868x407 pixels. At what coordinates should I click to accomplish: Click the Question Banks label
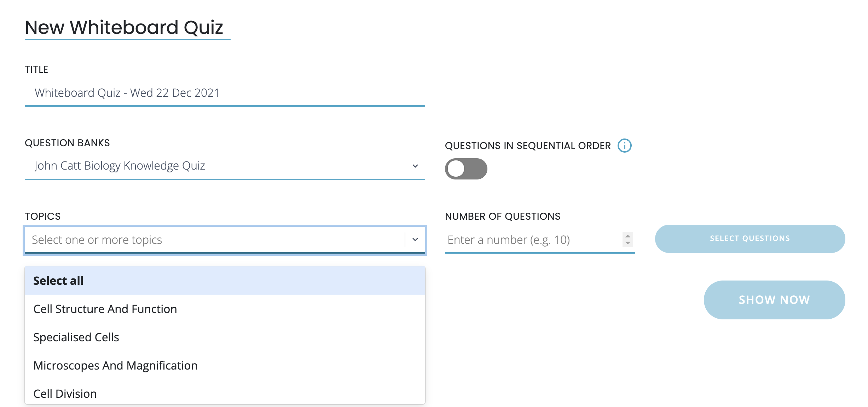click(x=67, y=143)
